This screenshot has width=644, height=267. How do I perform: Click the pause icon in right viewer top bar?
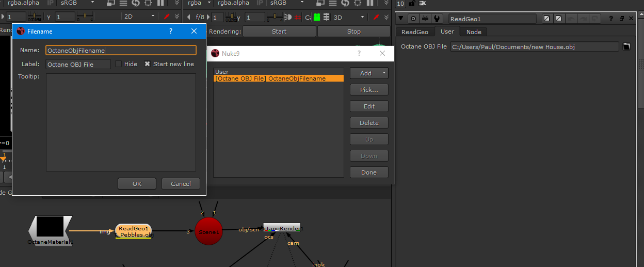tap(369, 3)
